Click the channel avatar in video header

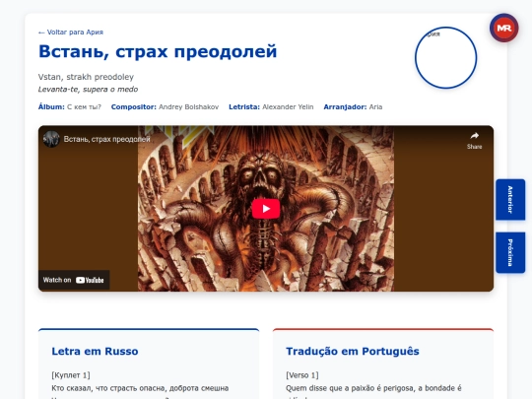tap(51, 139)
